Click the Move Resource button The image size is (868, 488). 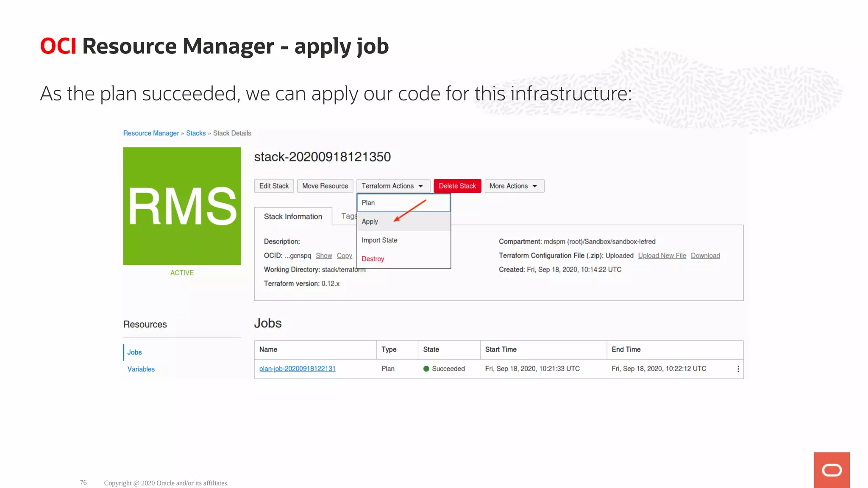pos(325,186)
